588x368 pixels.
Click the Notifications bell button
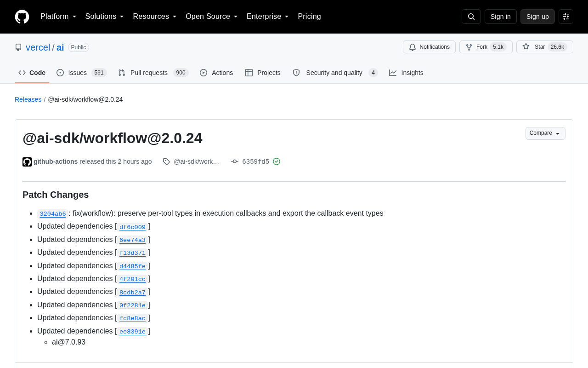tap(429, 47)
